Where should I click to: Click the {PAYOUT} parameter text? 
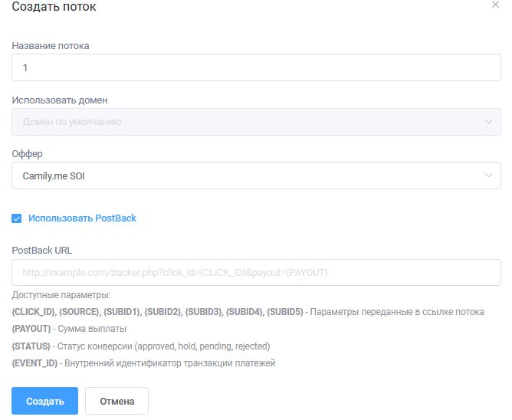31,329
